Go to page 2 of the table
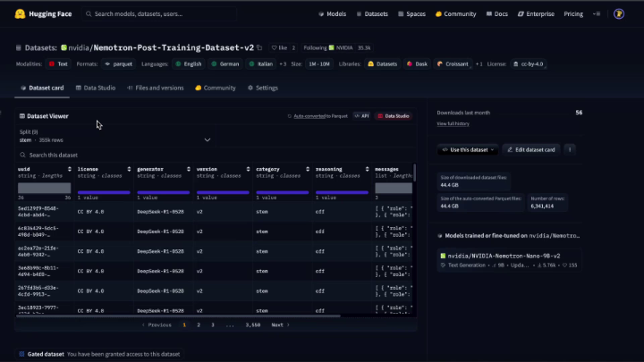The image size is (644, 362). point(199,325)
